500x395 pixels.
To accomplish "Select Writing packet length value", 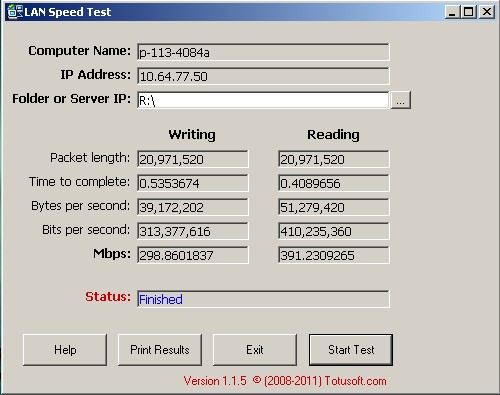I will (193, 159).
